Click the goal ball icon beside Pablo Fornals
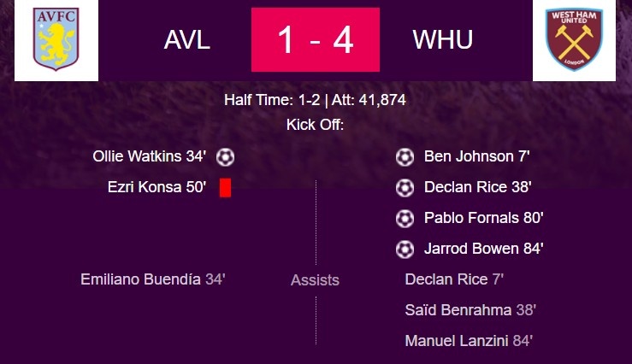Screen dimensions: 632x364 [405, 218]
